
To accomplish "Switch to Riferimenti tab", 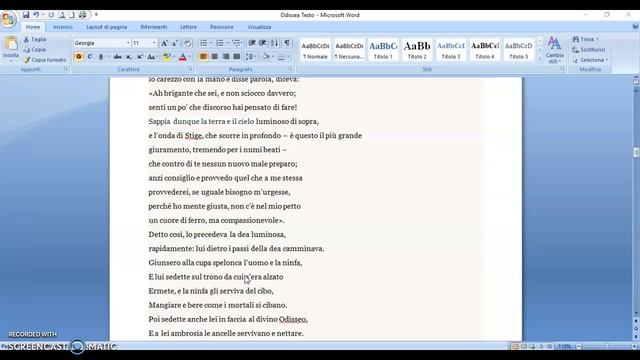I will point(154,27).
